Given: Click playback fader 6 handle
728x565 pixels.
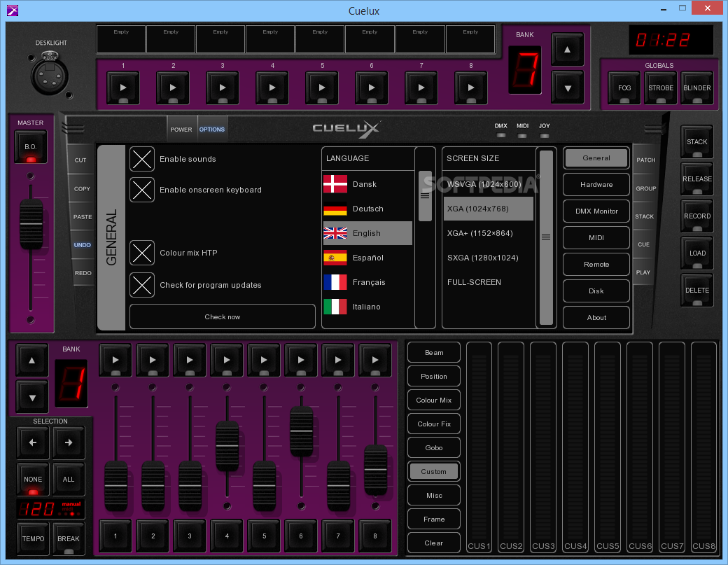Looking at the screenshot, I should coord(301,431).
